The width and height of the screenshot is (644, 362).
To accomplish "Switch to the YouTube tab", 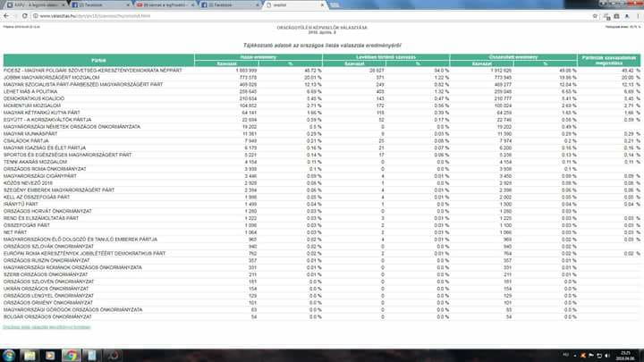I will coord(165,5).
